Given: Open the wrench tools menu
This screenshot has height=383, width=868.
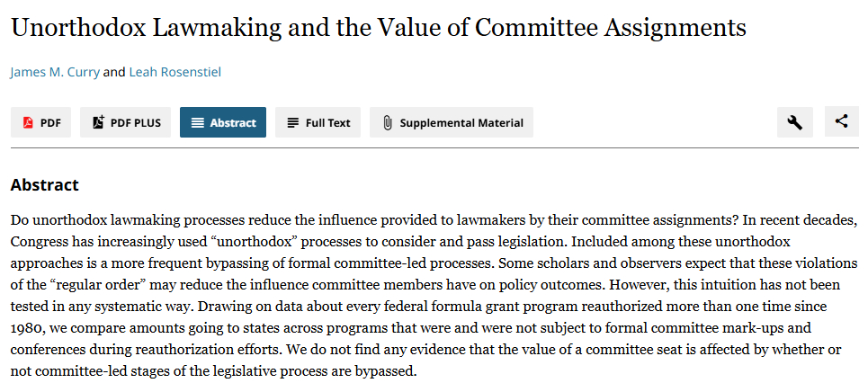Looking at the screenshot, I should (x=794, y=122).
